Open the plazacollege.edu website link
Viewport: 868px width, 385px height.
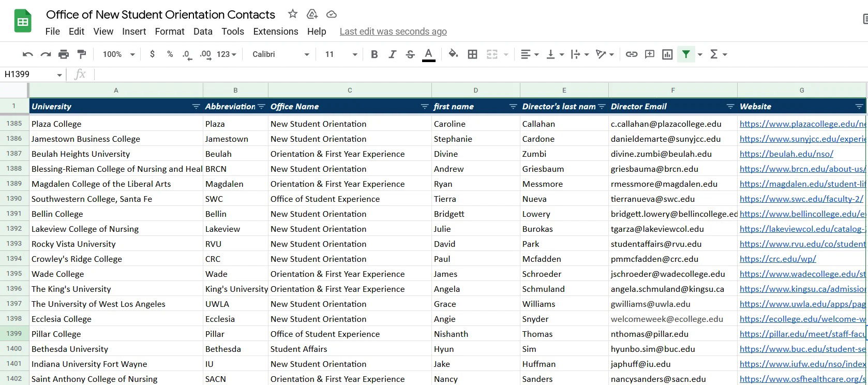[x=803, y=124]
